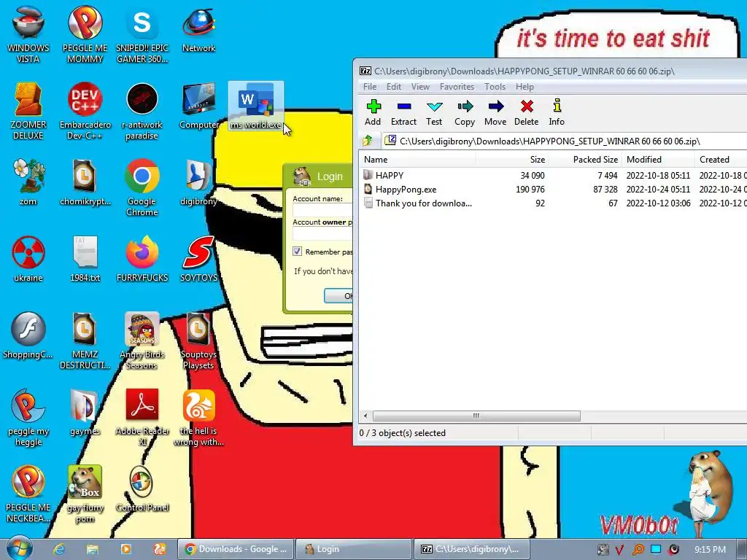The image size is (747, 560).
Task: Open the Edit menu in 7-Zip
Action: coord(393,87)
